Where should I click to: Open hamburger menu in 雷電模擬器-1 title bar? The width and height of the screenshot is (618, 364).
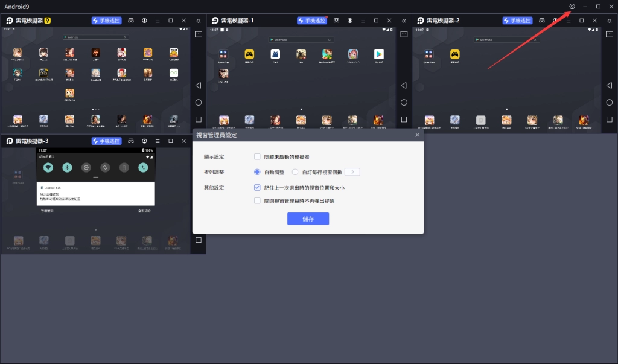click(363, 21)
